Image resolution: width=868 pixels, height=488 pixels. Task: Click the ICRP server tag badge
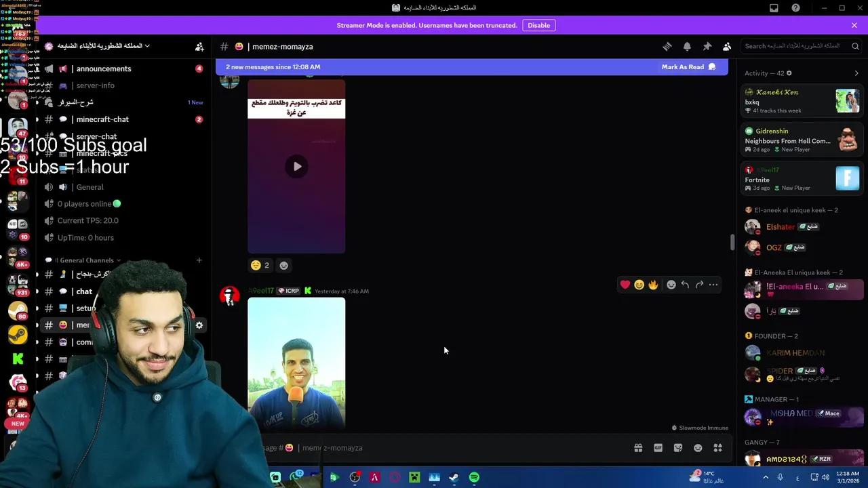[288, 291]
